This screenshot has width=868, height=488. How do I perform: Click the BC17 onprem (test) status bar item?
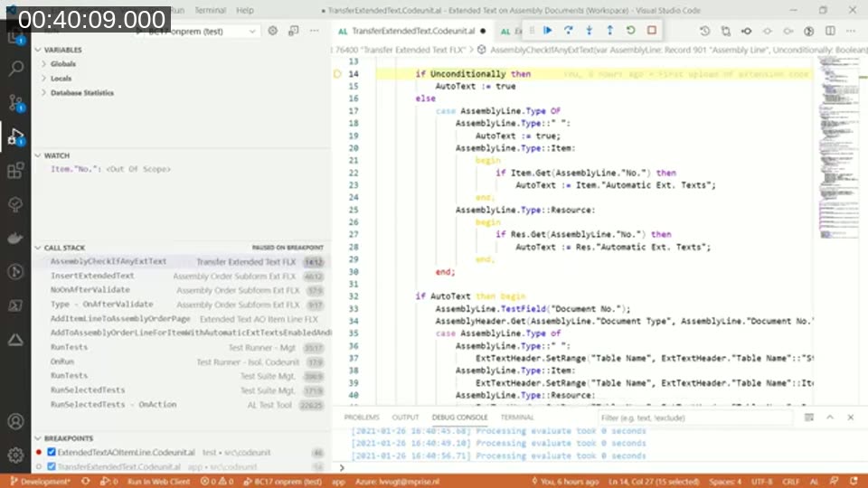(283, 482)
